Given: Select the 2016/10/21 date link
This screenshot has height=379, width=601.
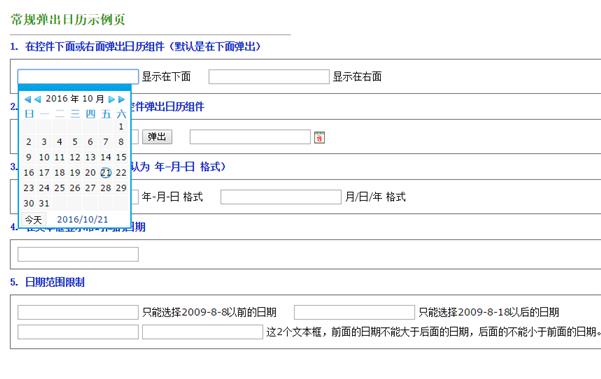Looking at the screenshot, I should point(82,220).
